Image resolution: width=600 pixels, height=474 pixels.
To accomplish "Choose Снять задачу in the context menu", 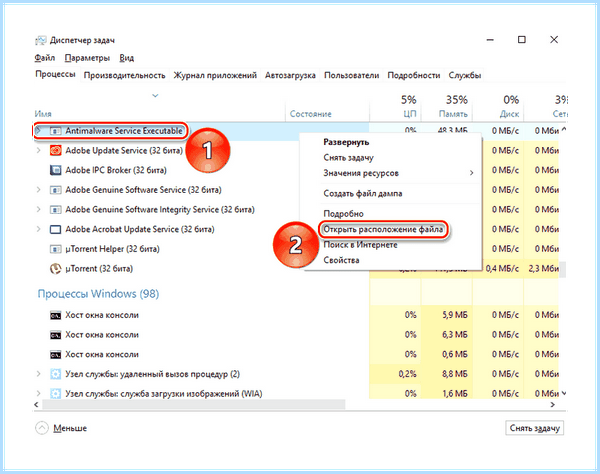I will (348, 158).
